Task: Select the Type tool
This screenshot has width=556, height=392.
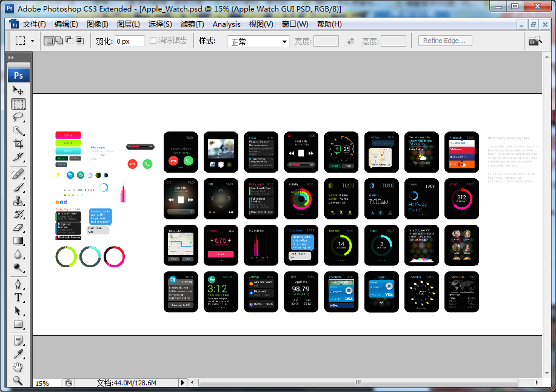Action: point(18,297)
